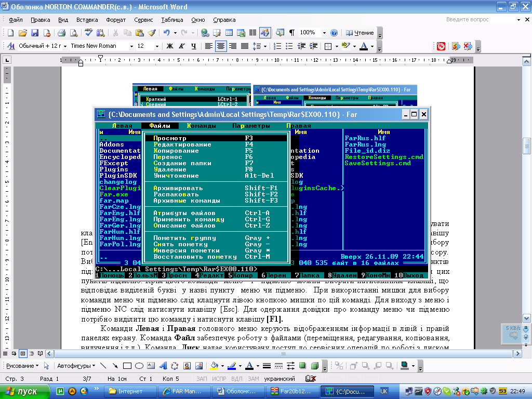Print the document from the toolbar
The width and height of the screenshot is (532, 399).
click(61, 33)
